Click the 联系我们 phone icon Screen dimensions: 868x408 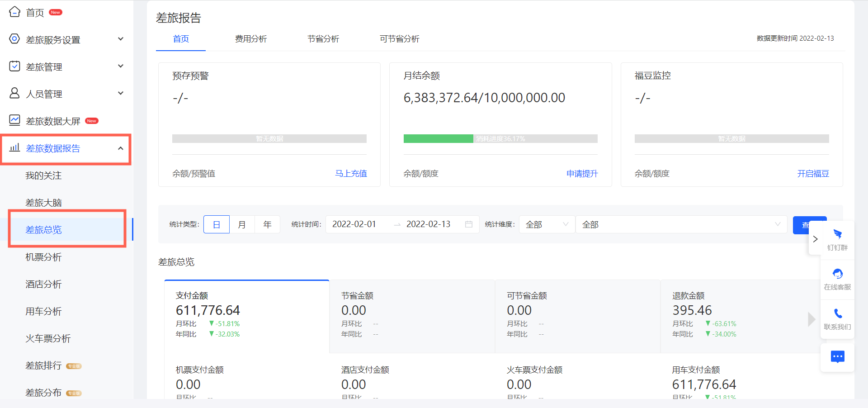tap(837, 313)
